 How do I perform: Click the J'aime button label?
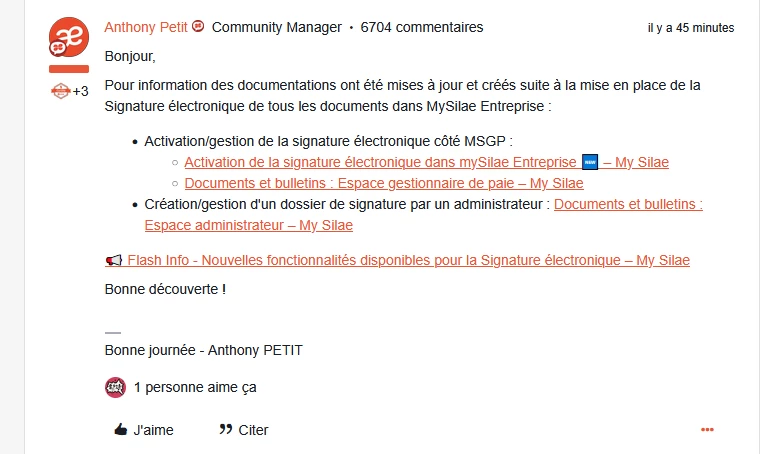pos(153,430)
